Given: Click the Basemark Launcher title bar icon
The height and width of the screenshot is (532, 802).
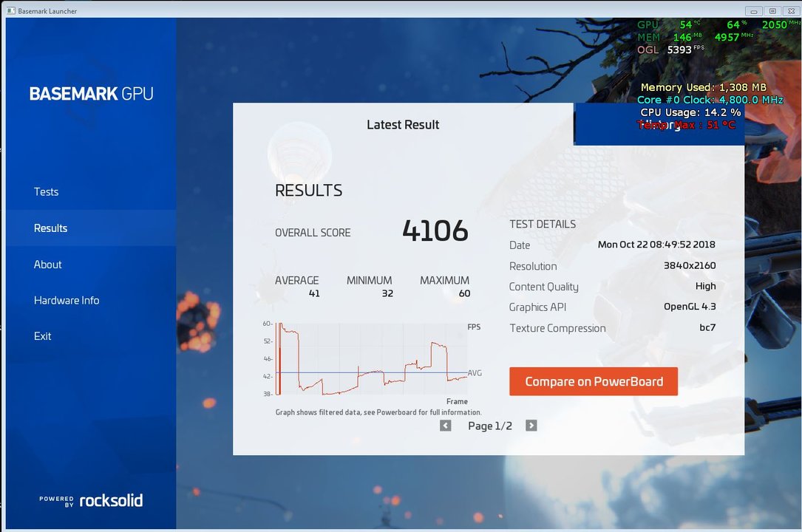Looking at the screenshot, I should point(11,11).
